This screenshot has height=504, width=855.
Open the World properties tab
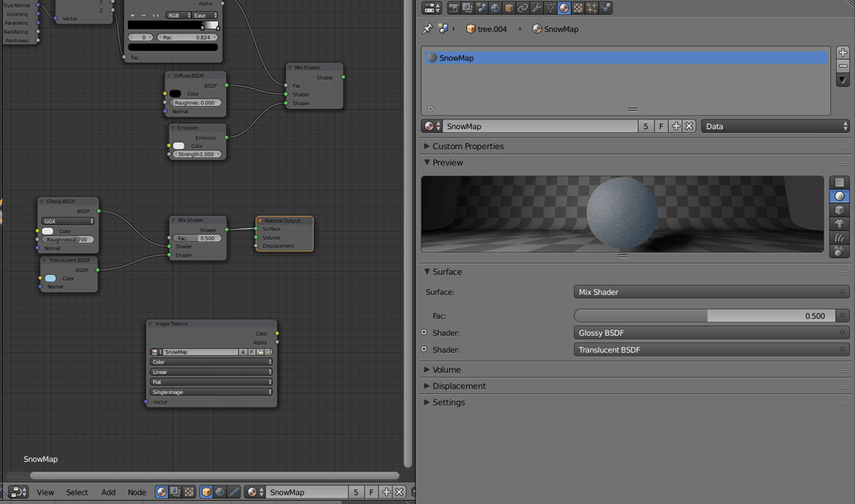click(x=495, y=8)
